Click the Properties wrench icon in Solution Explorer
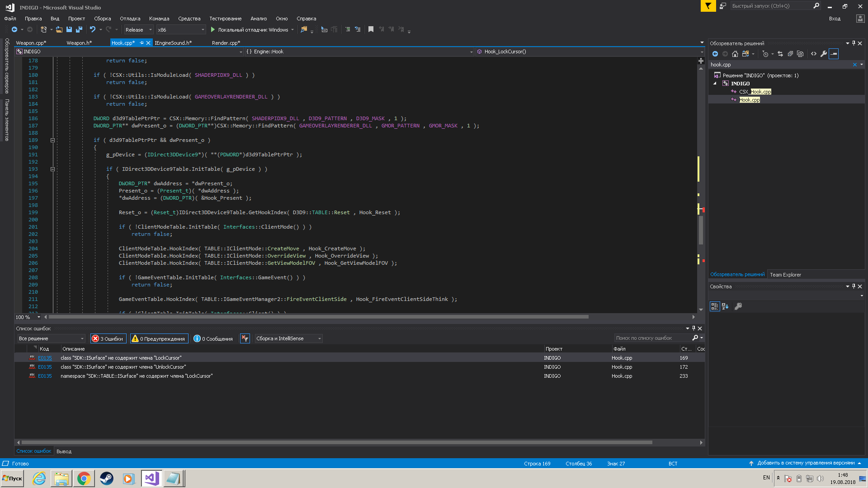This screenshot has width=868, height=488. pyautogui.click(x=824, y=54)
